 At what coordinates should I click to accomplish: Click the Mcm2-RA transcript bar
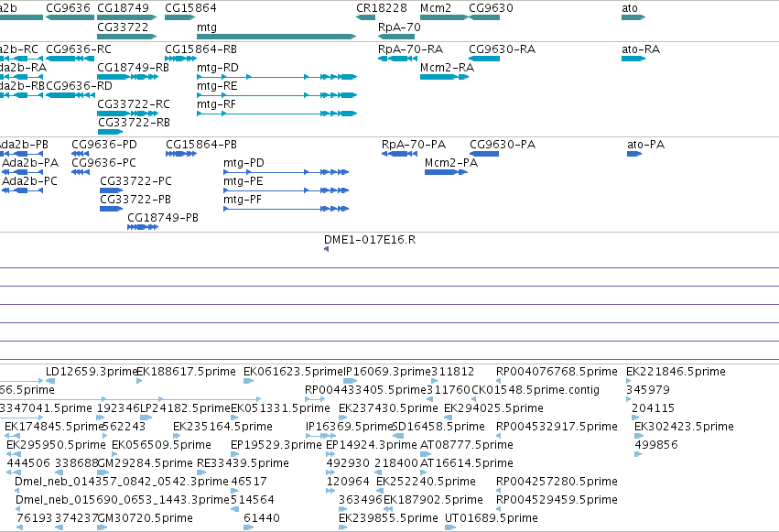pyautogui.click(x=444, y=77)
